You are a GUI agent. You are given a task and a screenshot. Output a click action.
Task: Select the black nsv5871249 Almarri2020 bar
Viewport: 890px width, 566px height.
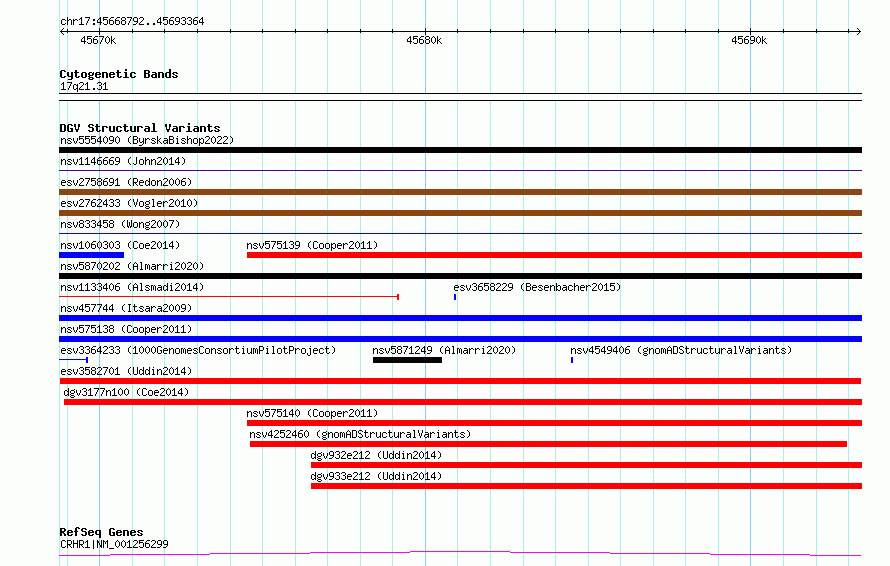click(x=407, y=360)
